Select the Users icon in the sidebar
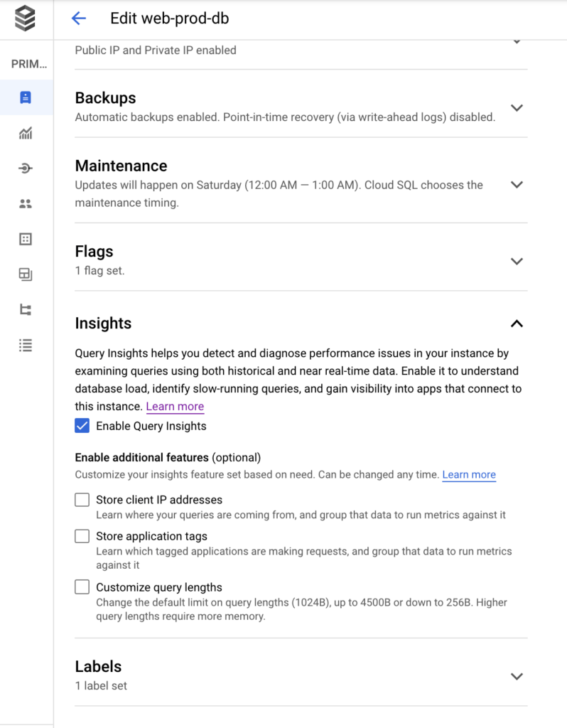Screen dimensions: 567x728 pyautogui.click(x=26, y=204)
